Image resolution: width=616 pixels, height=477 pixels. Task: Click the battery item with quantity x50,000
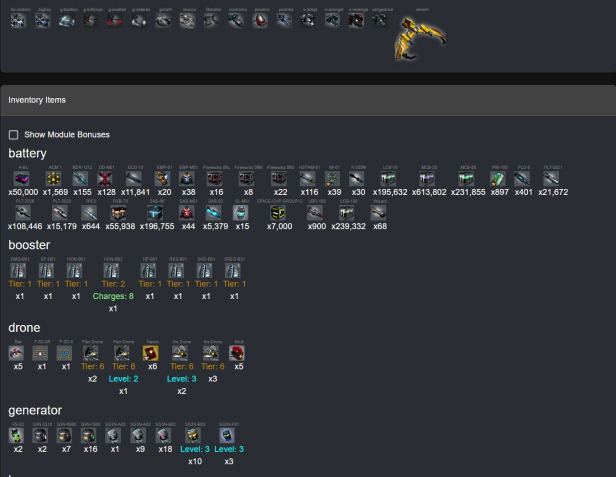[x=22, y=177]
